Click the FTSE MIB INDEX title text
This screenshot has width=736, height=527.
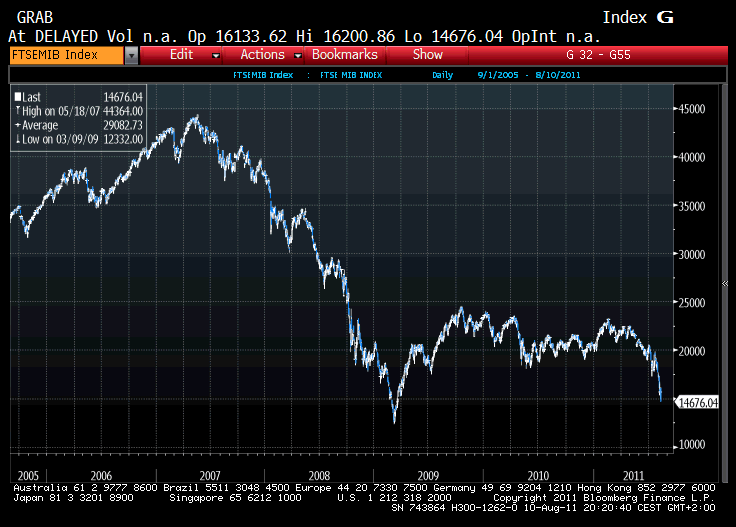(351, 75)
